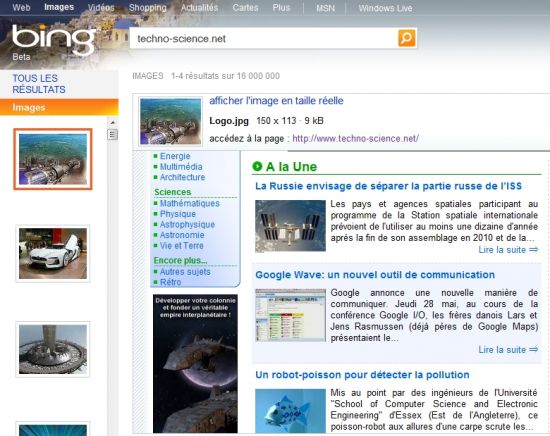
Task: Click the 1-4 résultats sur 16 000 000 text
Action: [225, 76]
